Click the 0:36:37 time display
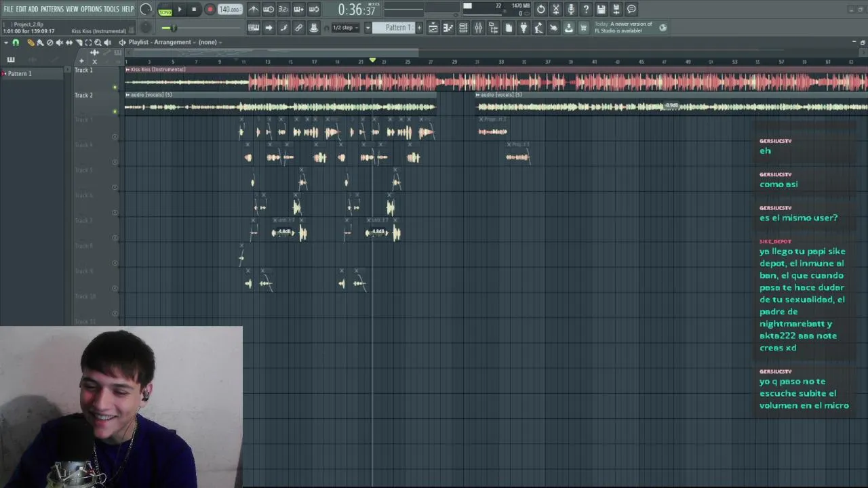The width and height of the screenshot is (868, 488). (357, 10)
